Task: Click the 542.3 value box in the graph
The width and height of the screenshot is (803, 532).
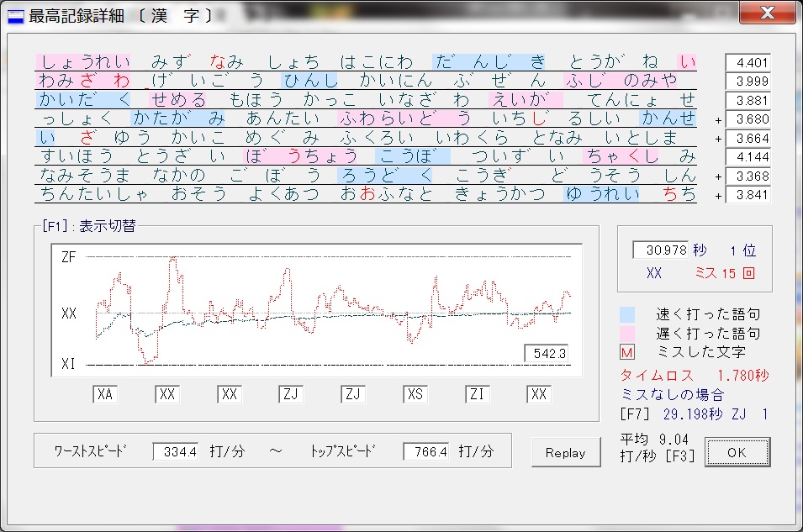Action: point(546,354)
